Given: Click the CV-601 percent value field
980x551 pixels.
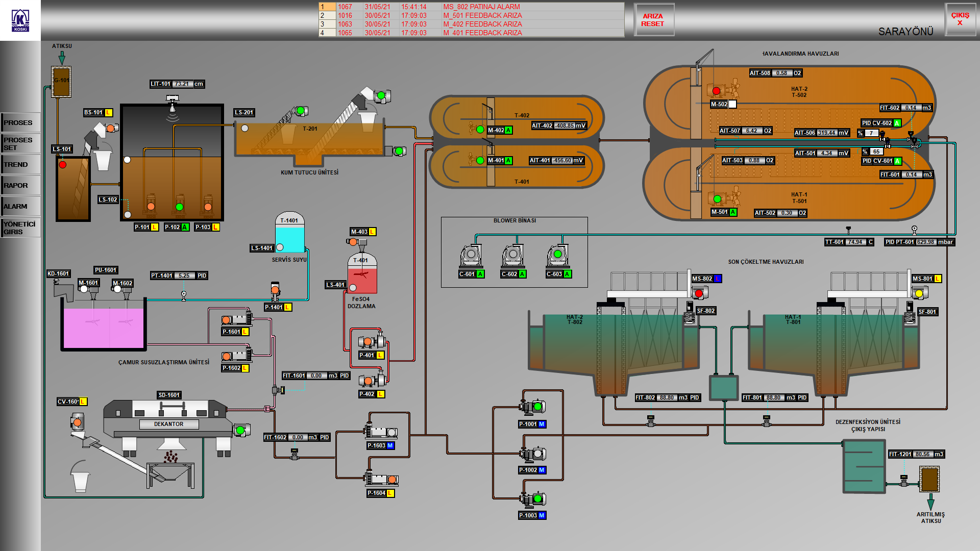Looking at the screenshot, I should pos(876,152).
